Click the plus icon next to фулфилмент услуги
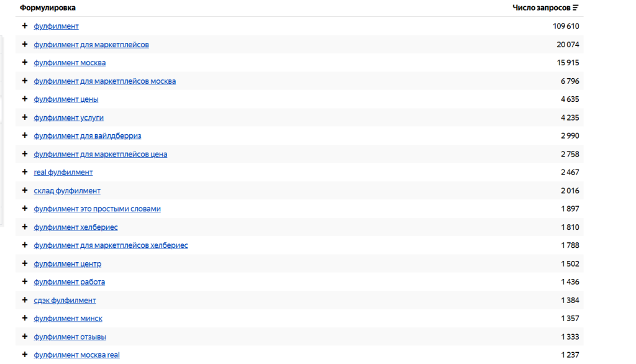This screenshot has width=636, height=364. click(x=25, y=117)
